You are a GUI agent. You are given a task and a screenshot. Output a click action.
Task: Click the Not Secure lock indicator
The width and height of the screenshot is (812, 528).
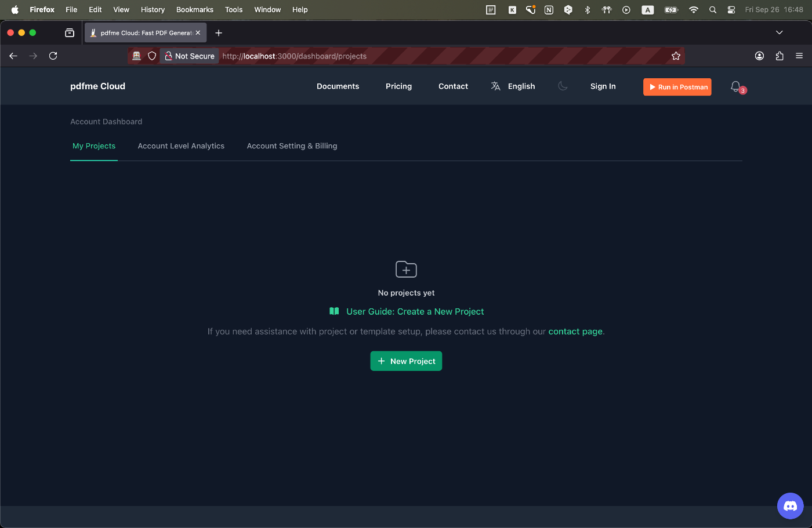[190, 56]
